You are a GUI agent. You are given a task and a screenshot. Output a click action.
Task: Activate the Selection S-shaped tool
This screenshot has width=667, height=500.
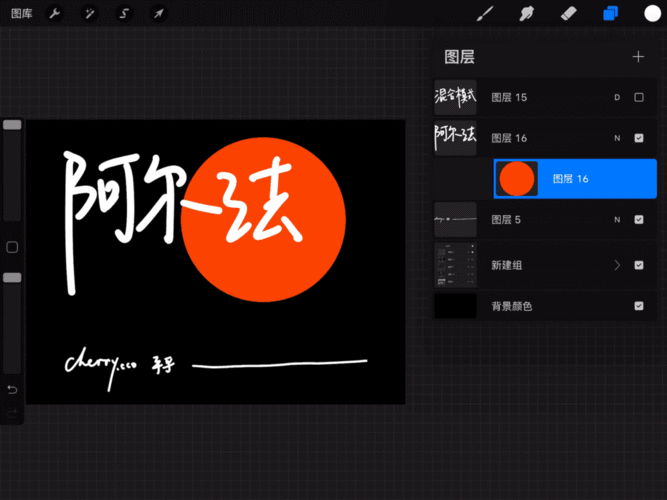click(x=124, y=14)
